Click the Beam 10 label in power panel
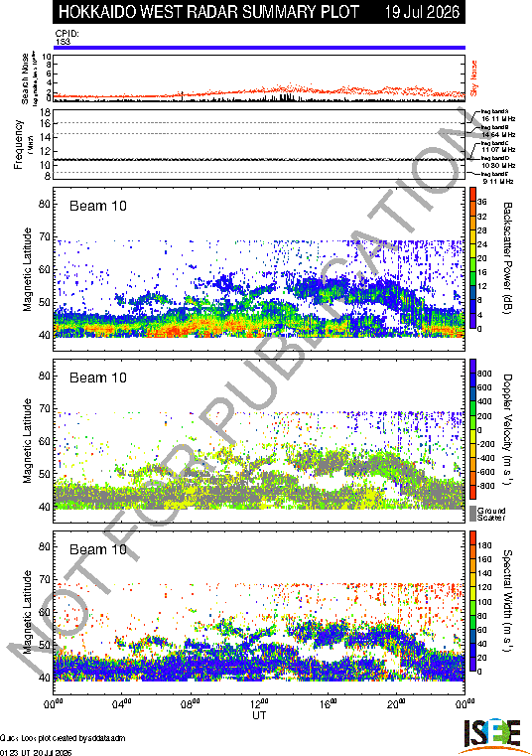Image resolution: width=532 pixels, height=756 pixels. [x=98, y=206]
